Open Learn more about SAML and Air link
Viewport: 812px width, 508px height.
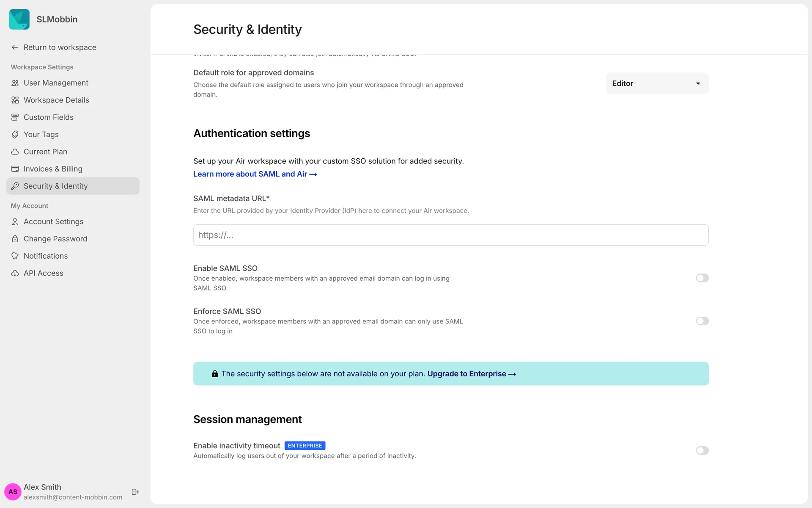point(255,174)
